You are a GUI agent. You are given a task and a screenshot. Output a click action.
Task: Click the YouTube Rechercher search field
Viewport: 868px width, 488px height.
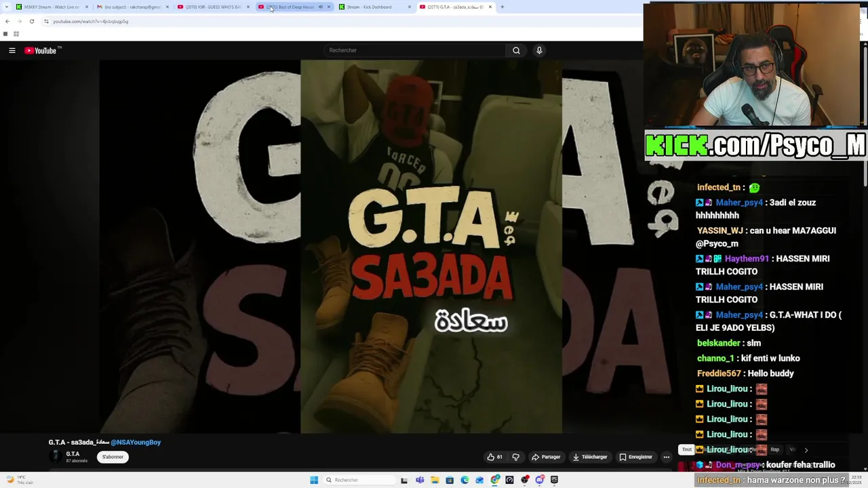tap(415, 50)
